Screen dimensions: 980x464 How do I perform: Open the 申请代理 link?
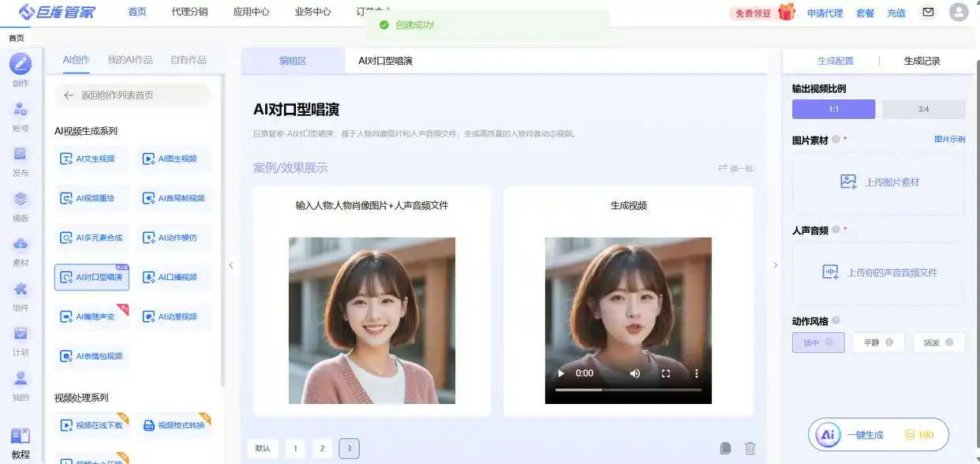(x=825, y=13)
